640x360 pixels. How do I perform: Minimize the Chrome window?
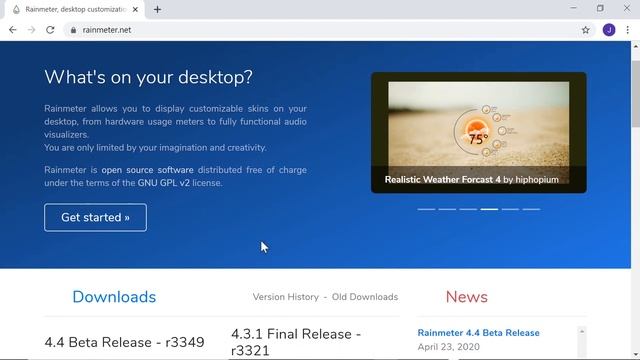(573, 8)
